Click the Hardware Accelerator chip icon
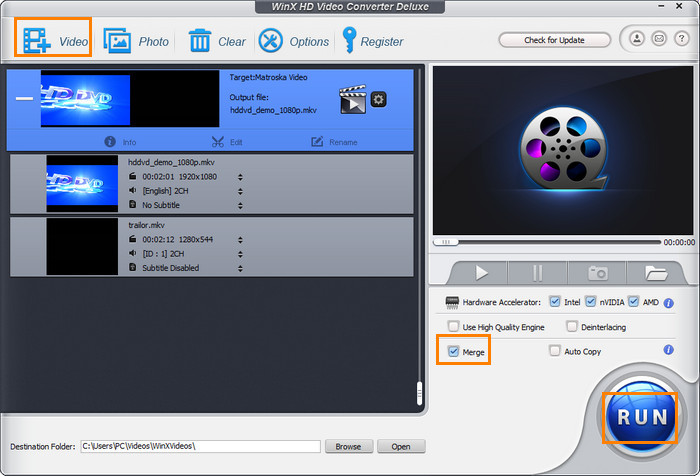Screen dimensions: 700x476 pos(452,302)
